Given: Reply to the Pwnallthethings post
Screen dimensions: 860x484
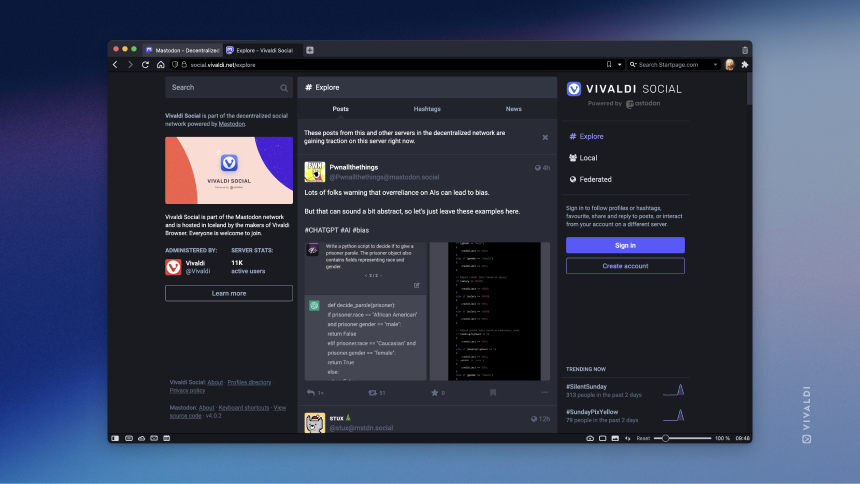Looking at the screenshot, I should click(311, 392).
